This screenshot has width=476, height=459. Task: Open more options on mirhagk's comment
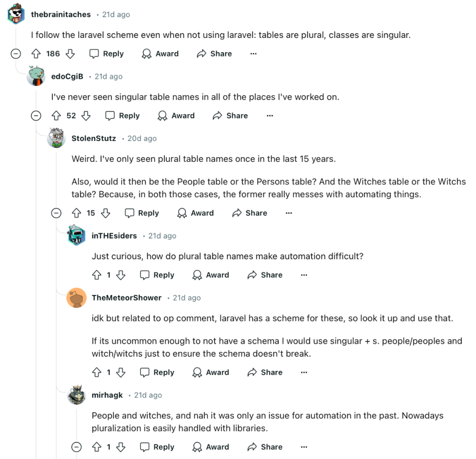click(304, 447)
